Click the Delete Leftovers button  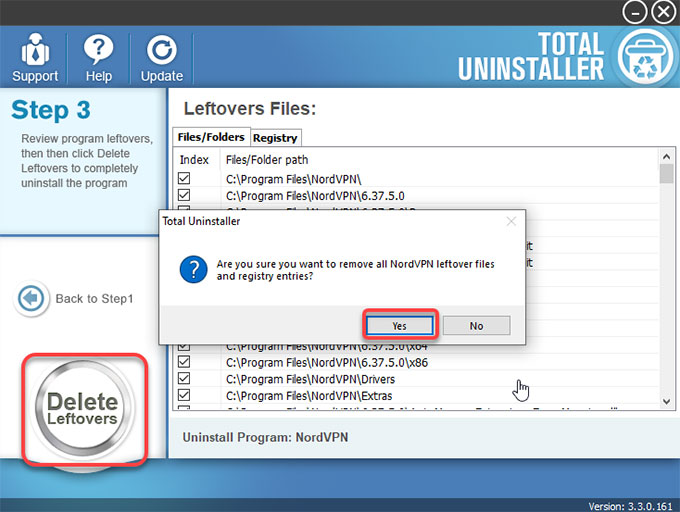point(83,410)
